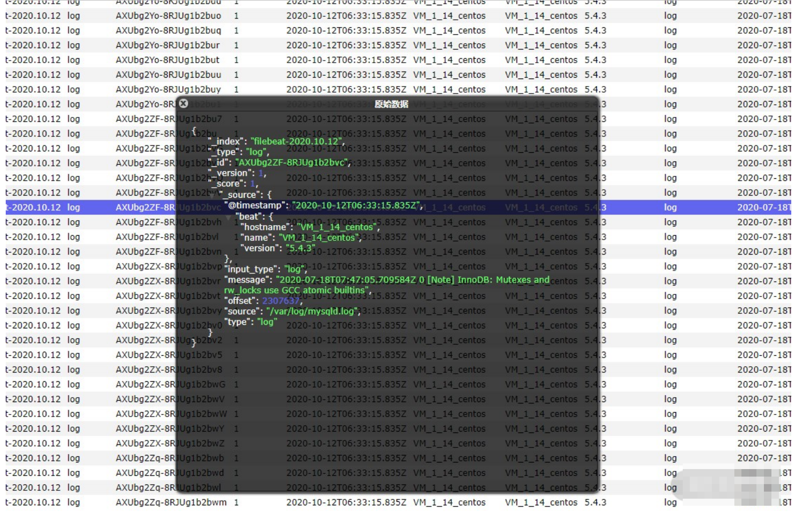The image size is (812, 515).
Task: Click the source path "/var/log/mysqld.log"
Action: 312,311
